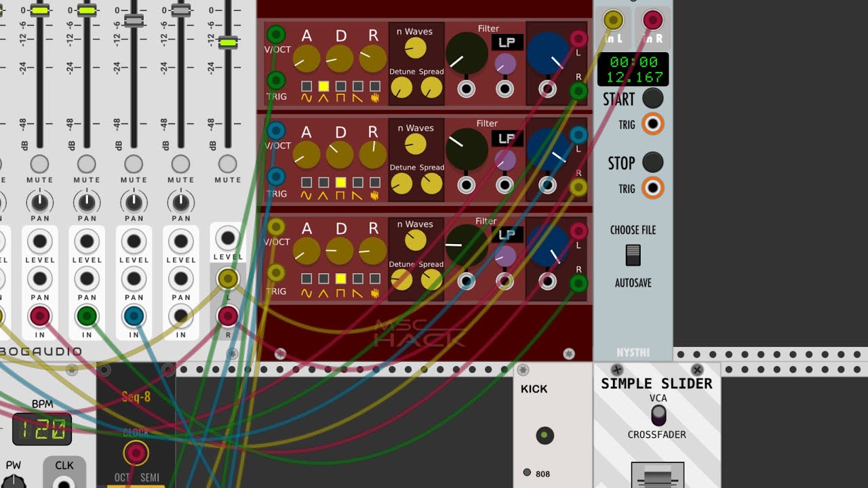This screenshot has width=868, height=488.
Task: Click the D decay knob in bottom row
Action: point(340,251)
